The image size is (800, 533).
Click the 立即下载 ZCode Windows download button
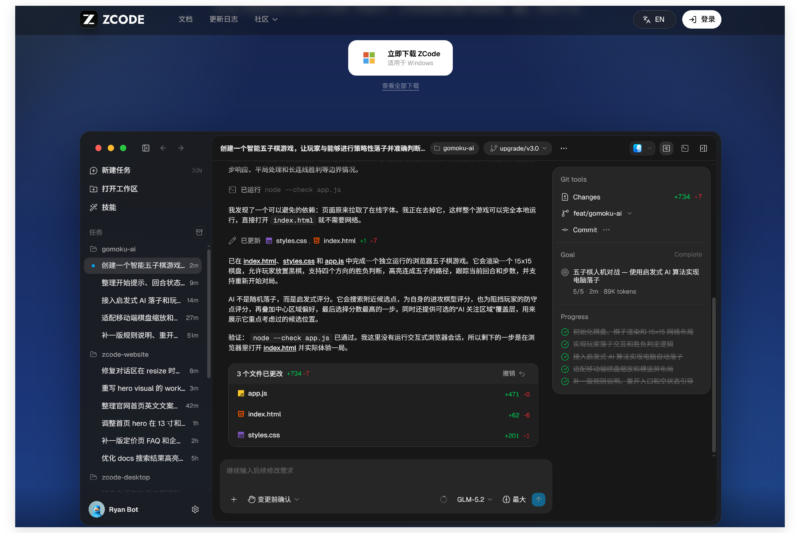pyautogui.click(x=401, y=58)
